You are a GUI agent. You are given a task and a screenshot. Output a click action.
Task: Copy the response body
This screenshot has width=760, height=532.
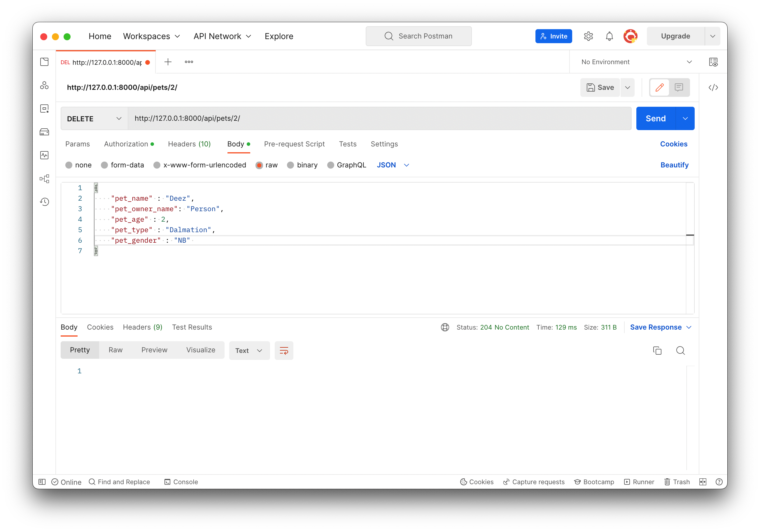coord(657,350)
